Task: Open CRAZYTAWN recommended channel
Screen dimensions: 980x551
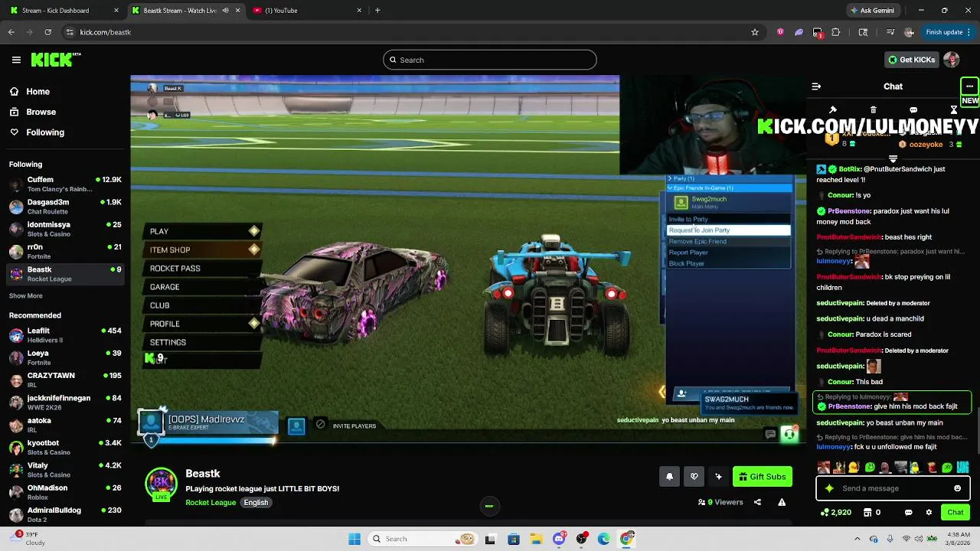Action: [x=64, y=380]
